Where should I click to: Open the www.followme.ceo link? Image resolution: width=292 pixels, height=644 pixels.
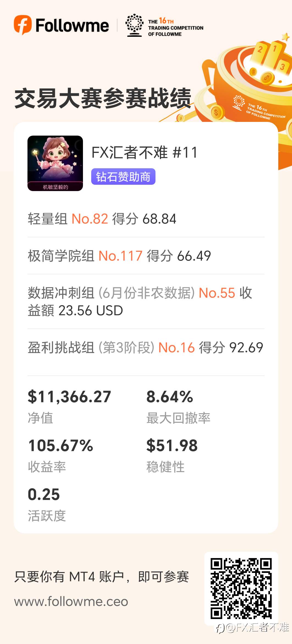[x=71, y=601]
